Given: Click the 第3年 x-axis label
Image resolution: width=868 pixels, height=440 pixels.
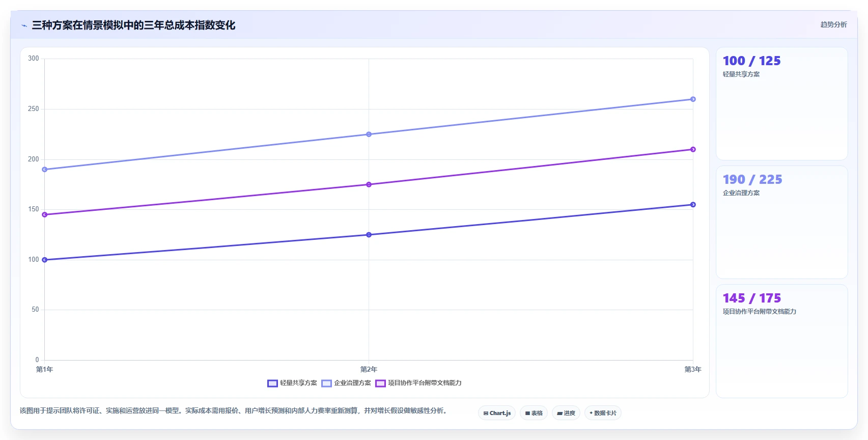Looking at the screenshot, I should (x=693, y=369).
